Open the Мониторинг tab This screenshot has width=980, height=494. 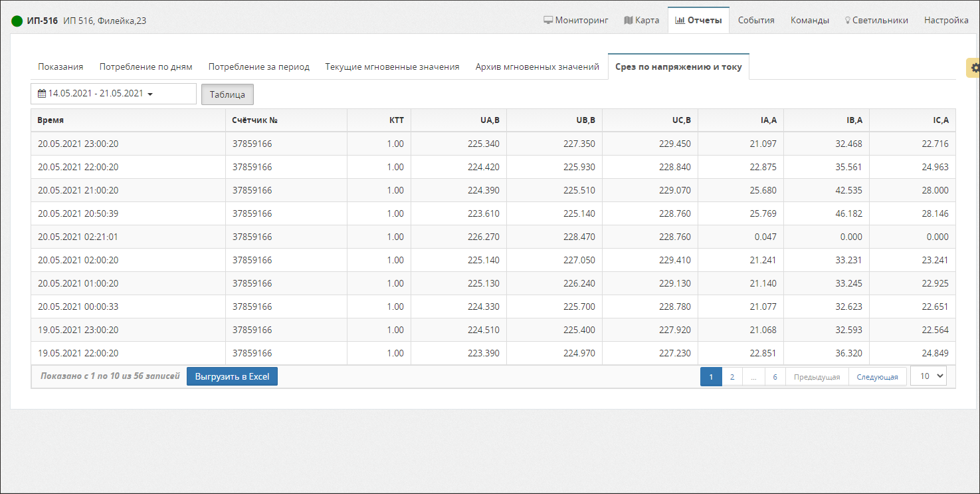(x=576, y=20)
